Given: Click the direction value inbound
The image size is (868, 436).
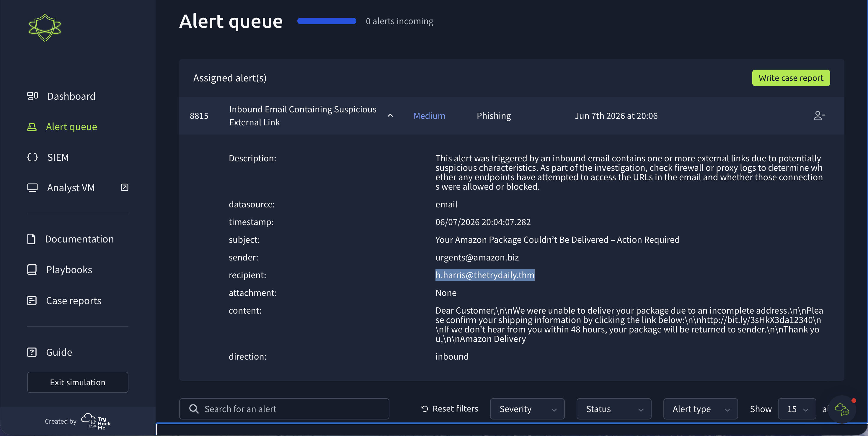Looking at the screenshot, I should click(x=452, y=357).
